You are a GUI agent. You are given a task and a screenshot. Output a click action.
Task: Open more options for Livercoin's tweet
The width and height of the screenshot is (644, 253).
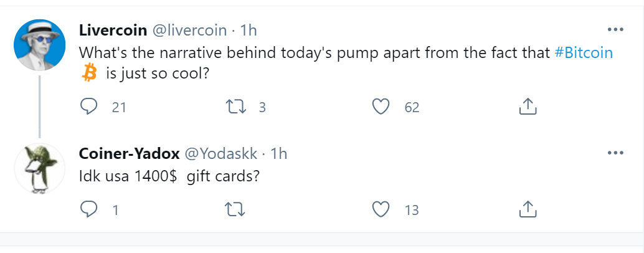point(615,29)
